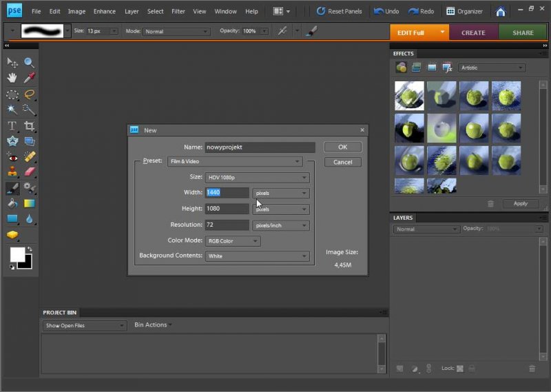Expand the Color Mode RGB Color dropdown
The image size is (551, 392).
[x=233, y=241]
